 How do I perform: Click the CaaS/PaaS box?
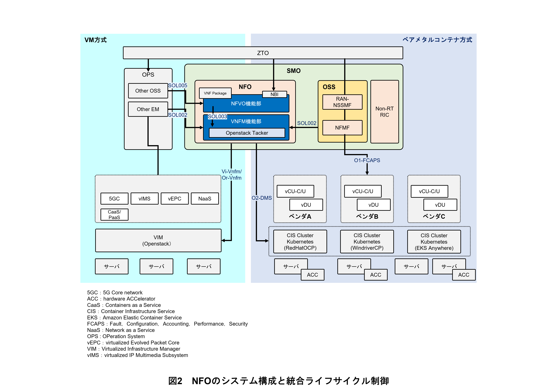point(114,215)
